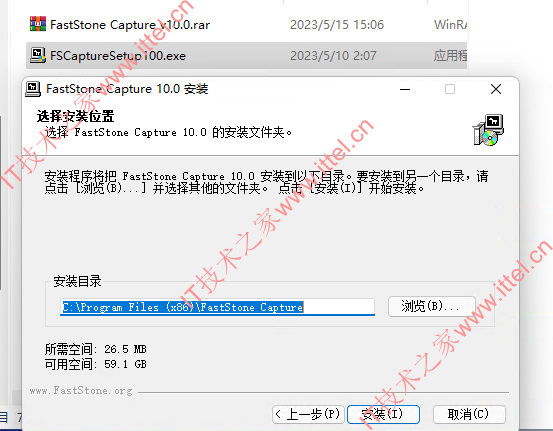This screenshot has width=553, height=431.
Task: Close the FastStone Capture installer window
Action: (x=496, y=89)
